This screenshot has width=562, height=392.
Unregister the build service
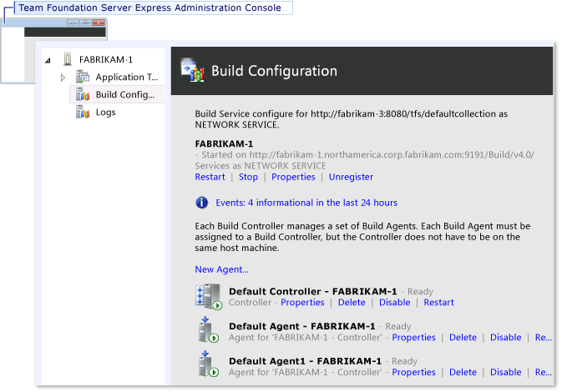(x=351, y=177)
